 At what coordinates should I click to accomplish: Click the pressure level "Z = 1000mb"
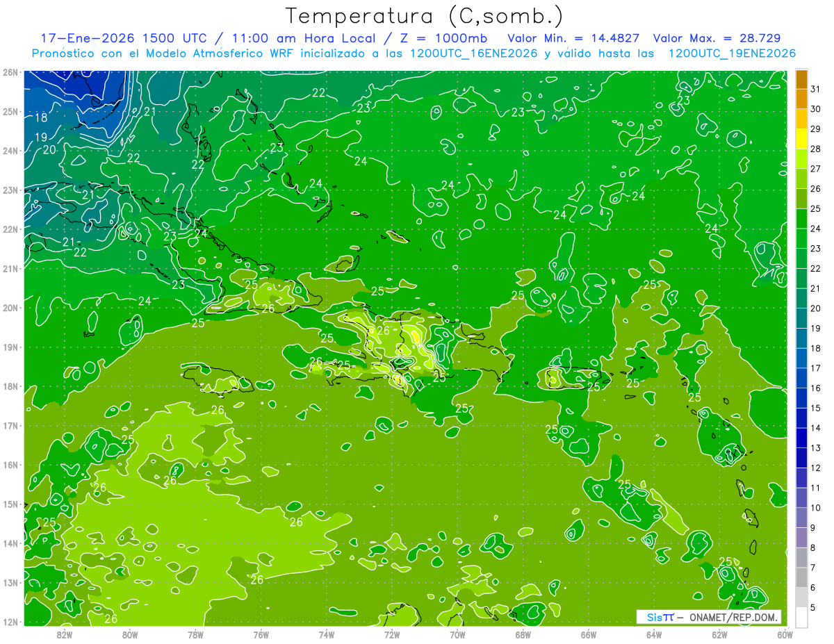coord(441,38)
